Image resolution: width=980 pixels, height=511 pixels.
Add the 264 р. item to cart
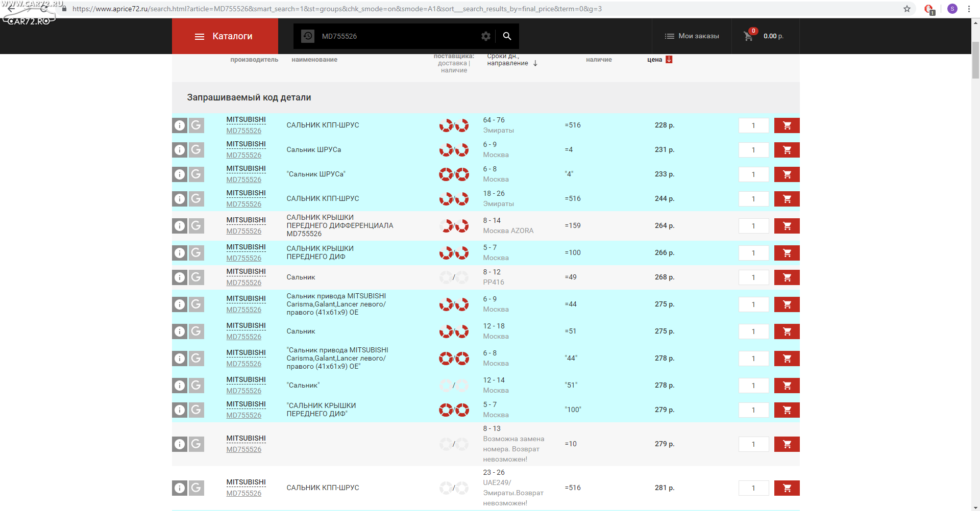point(787,226)
